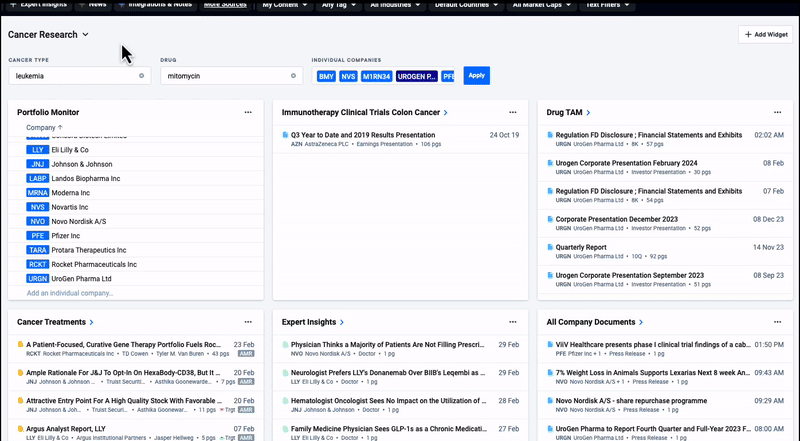Select Novartis Inc row in Portfolio Monitor

[x=136, y=207]
